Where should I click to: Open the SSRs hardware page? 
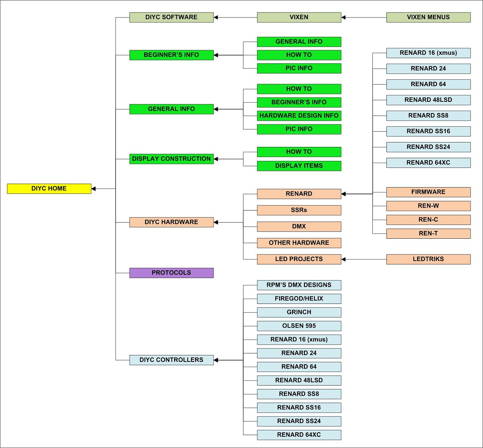299,210
